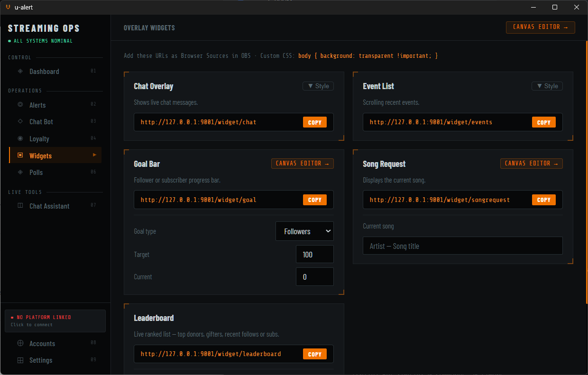588x375 pixels.
Task: Click the u-alert app logo in title bar
Action: (x=8, y=7)
